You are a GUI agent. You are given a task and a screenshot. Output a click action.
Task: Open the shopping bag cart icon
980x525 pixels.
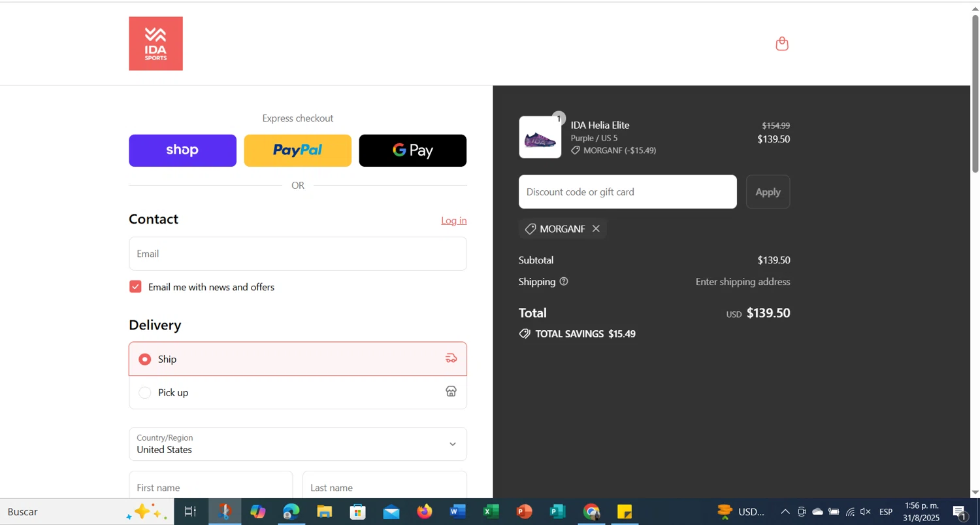click(782, 44)
